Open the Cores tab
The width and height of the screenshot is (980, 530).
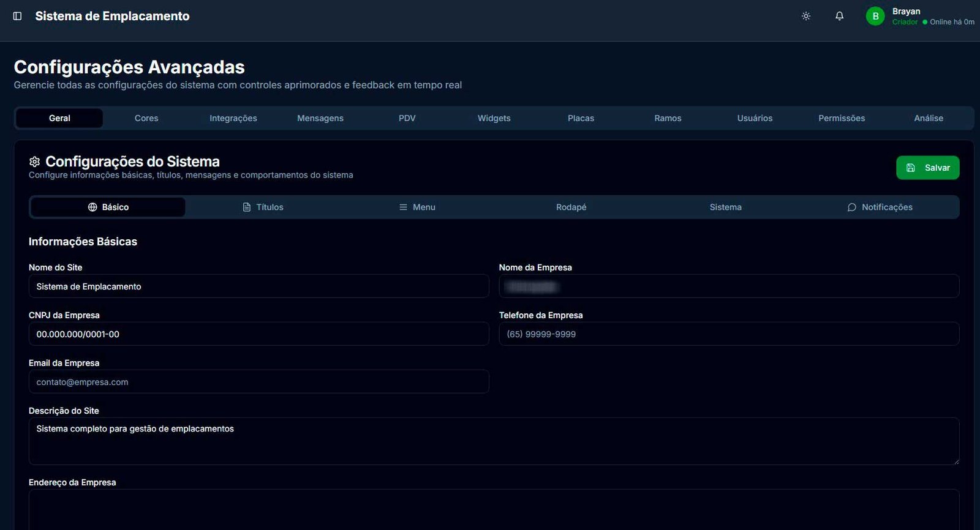coord(146,118)
